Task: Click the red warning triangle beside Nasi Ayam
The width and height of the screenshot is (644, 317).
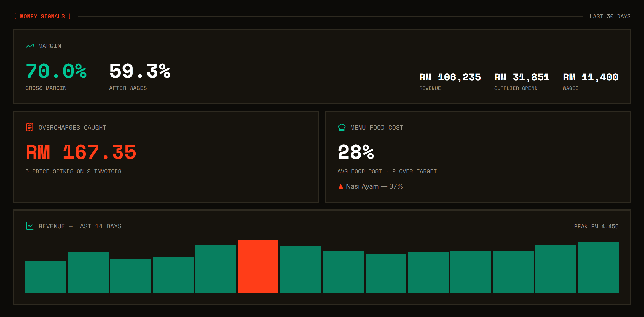Action: [341, 186]
